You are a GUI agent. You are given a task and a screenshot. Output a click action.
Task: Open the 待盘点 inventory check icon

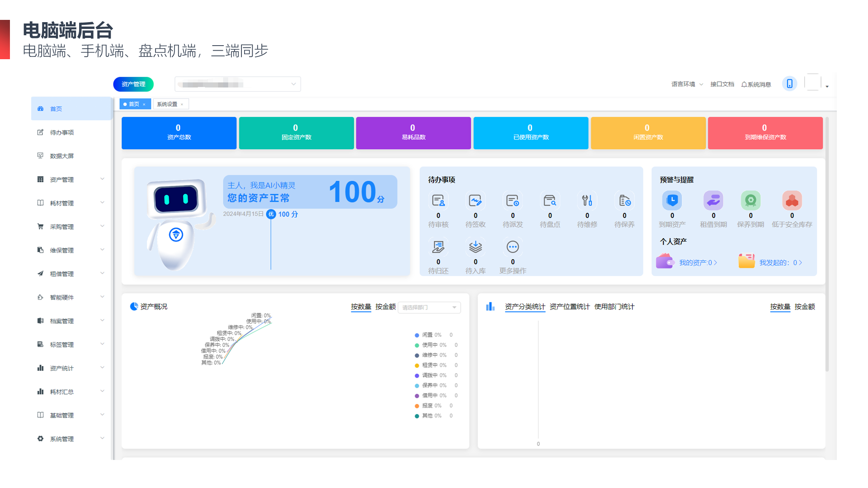coord(550,201)
